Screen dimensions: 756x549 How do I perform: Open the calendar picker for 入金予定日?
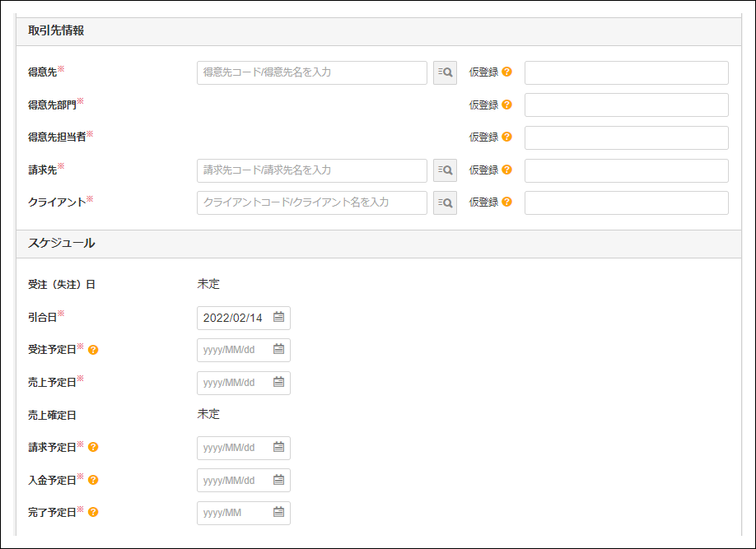coord(278,480)
